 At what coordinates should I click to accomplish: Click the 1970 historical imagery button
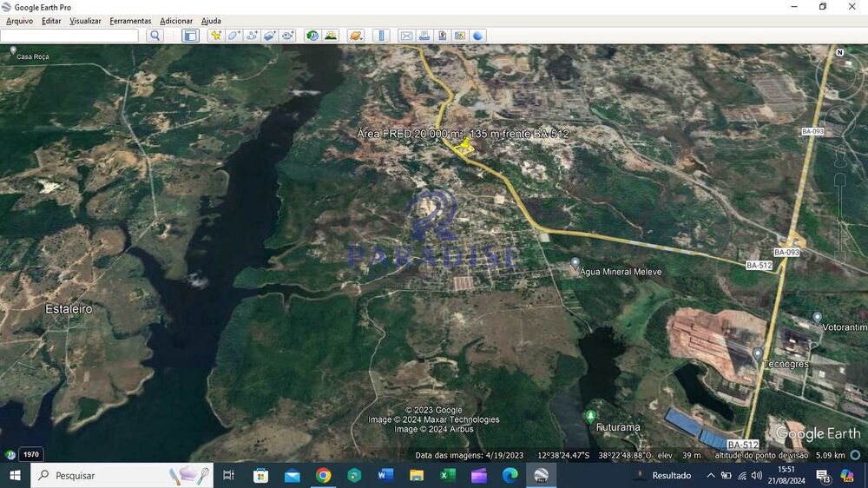(x=30, y=454)
